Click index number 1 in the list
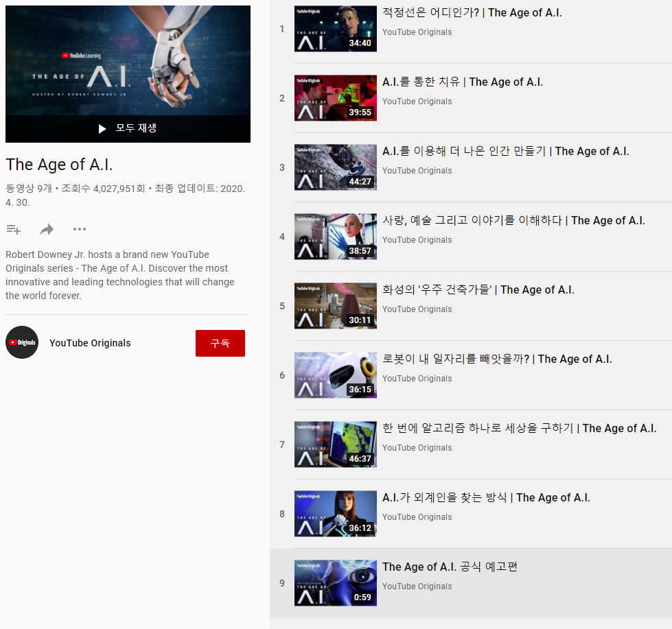Viewport: 672px width, 629px height. [x=282, y=29]
